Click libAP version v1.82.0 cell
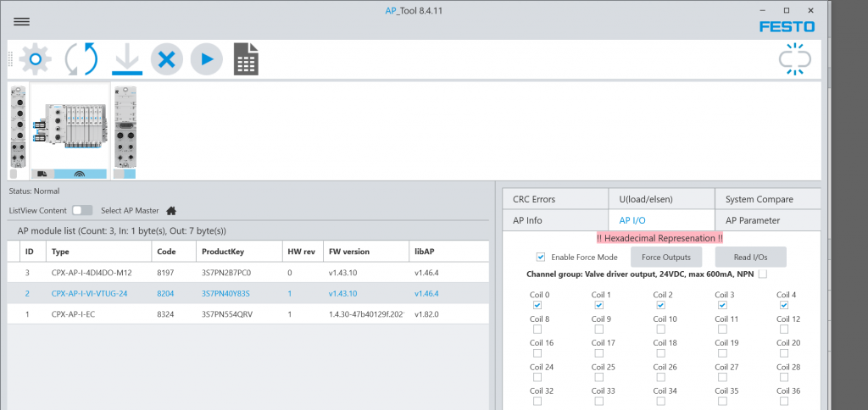 click(x=427, y=314)
